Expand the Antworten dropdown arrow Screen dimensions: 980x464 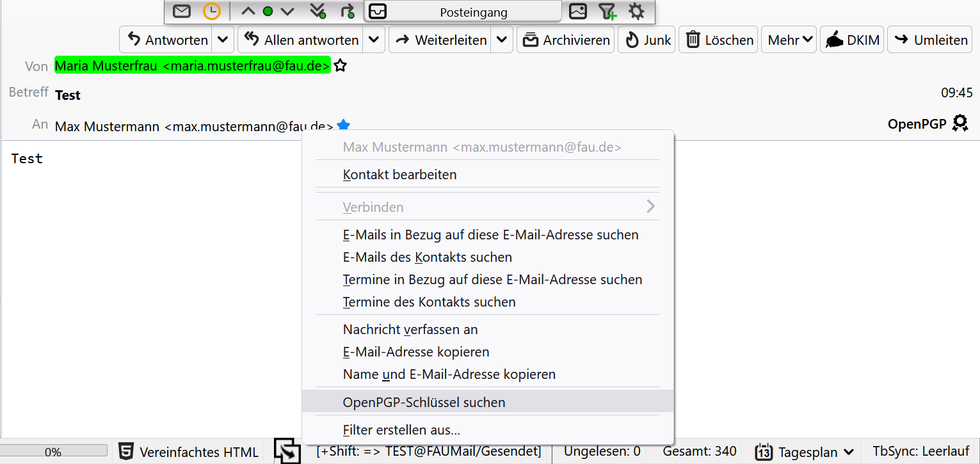click(222, 40)
